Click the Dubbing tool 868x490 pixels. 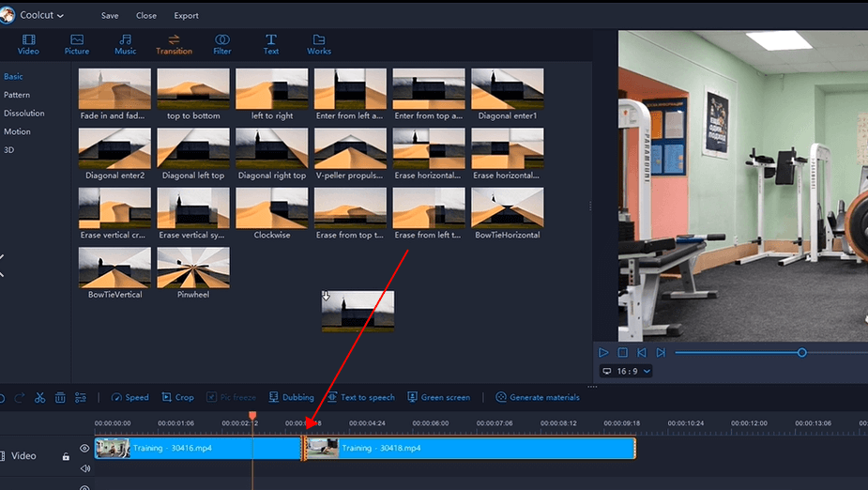292,397
